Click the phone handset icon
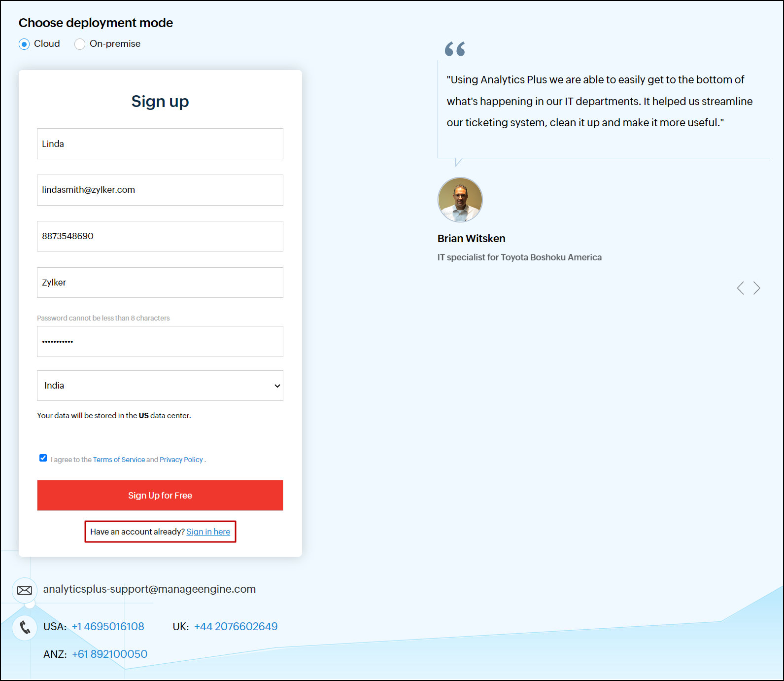Image resolution: width=784 pixels, height=681 pixels. click(25, 628)
